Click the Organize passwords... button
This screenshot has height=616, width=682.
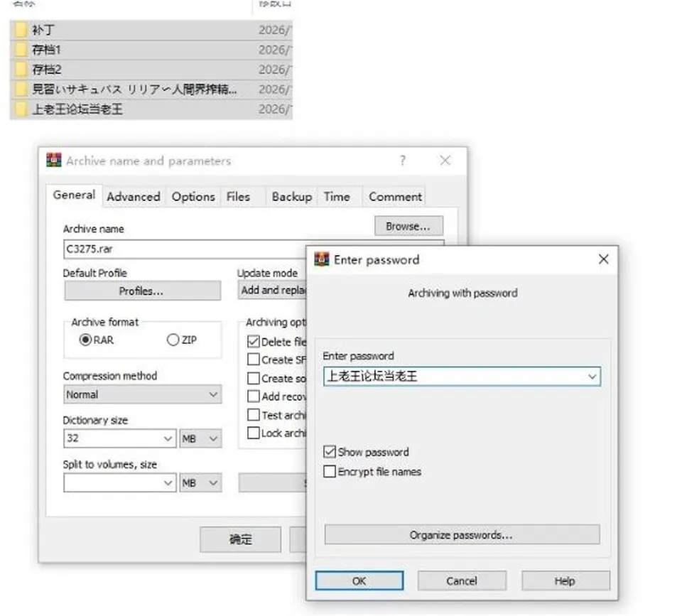point(462,535)
